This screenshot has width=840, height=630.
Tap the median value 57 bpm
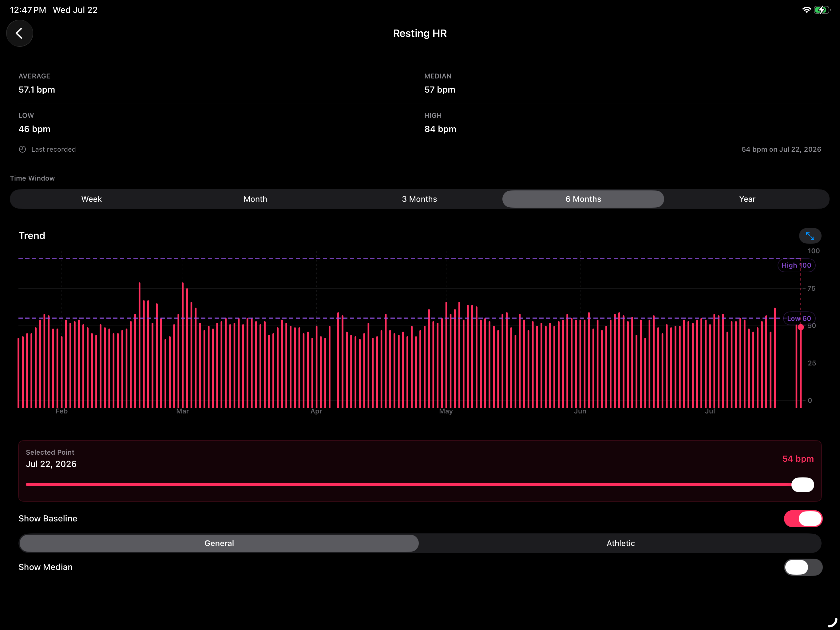pos(440,90)
